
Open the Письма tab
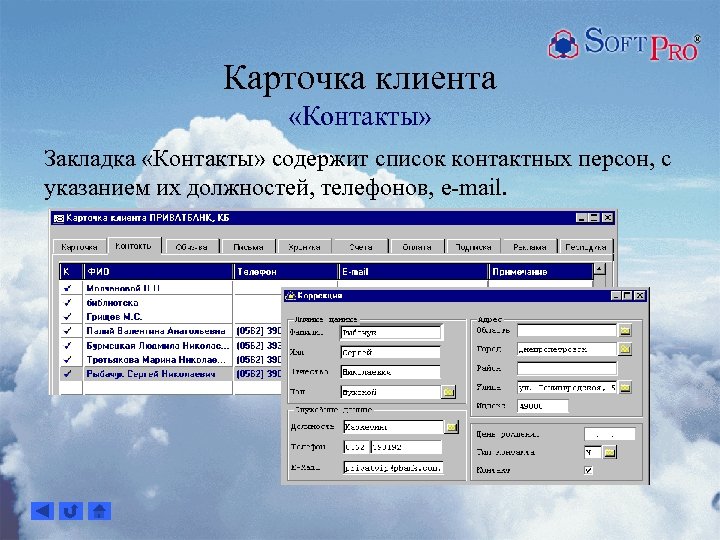click(x=248, y=247)
